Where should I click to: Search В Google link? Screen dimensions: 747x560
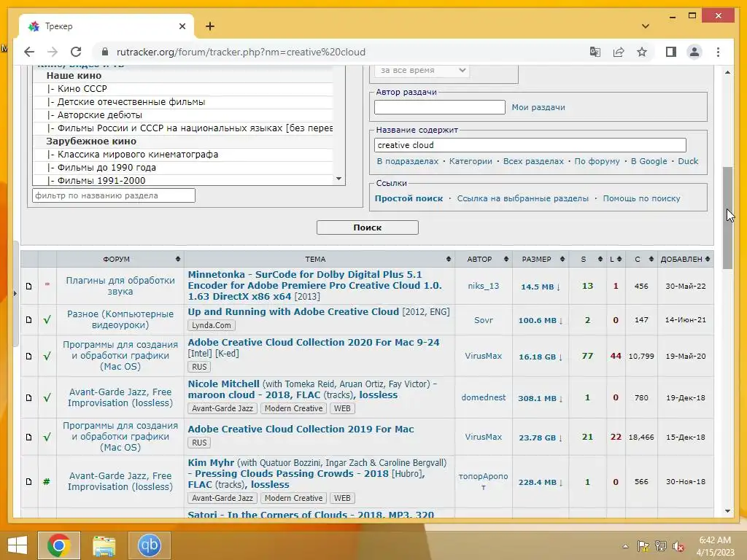649,161
